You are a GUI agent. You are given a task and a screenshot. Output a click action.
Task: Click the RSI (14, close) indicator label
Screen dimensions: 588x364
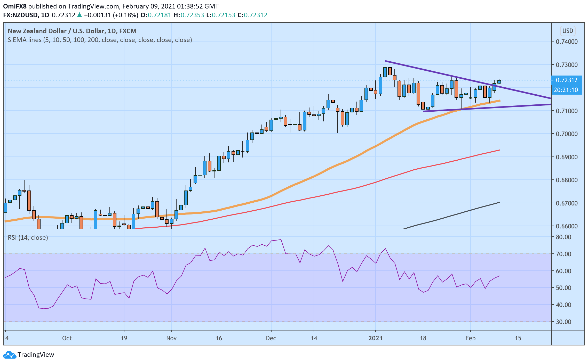(x=28, y=237)
